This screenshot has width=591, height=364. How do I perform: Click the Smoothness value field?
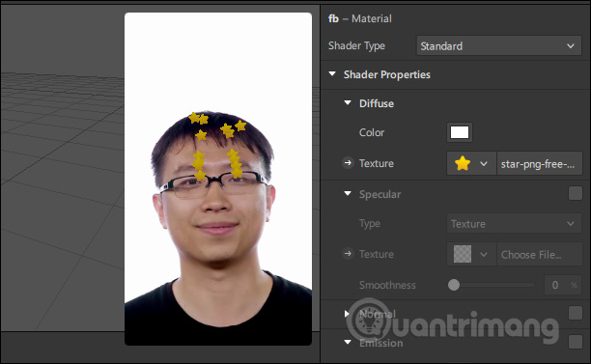pos(562,285)
